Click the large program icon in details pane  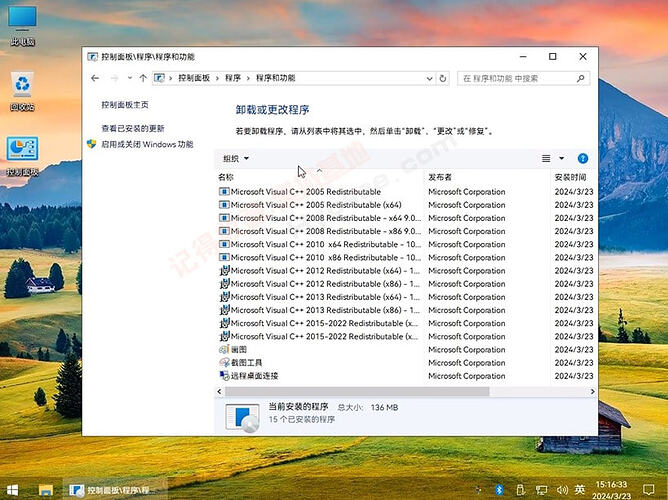pyautogui.click(x=242, y=417)
